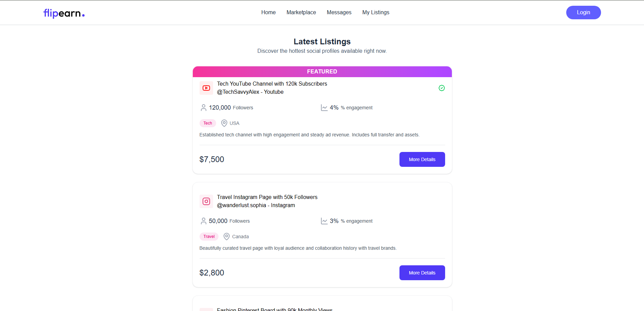Go to the Home page

[269, 13]
